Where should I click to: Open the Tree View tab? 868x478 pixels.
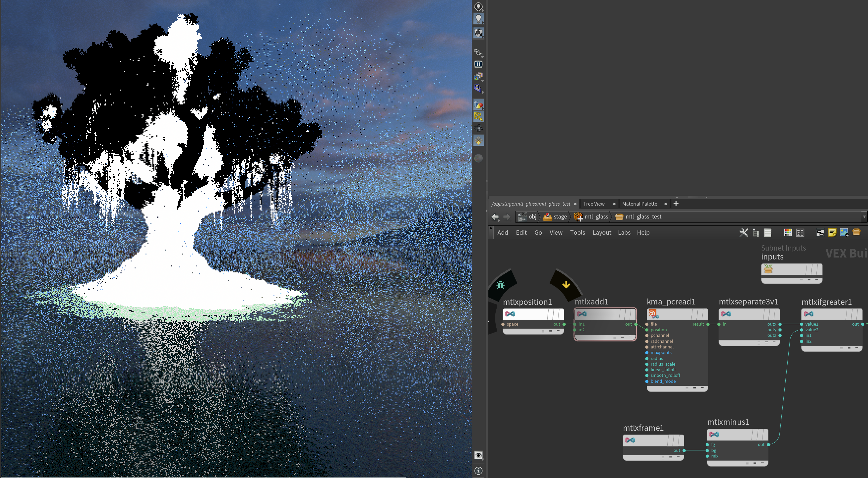coord(594,204)
